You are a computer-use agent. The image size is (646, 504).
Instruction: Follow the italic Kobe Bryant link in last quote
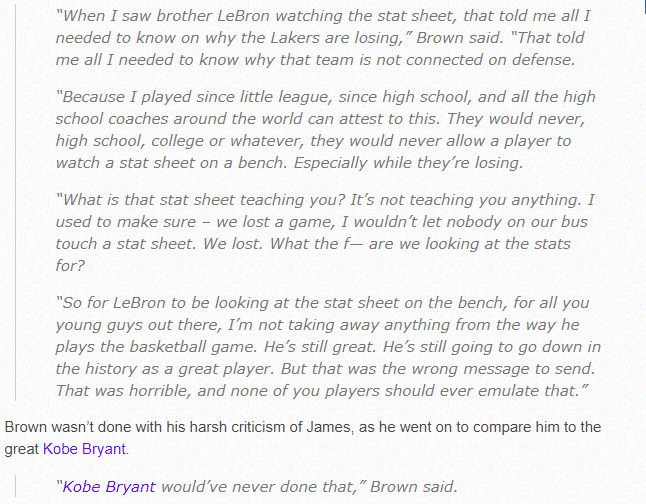(109, 487)
